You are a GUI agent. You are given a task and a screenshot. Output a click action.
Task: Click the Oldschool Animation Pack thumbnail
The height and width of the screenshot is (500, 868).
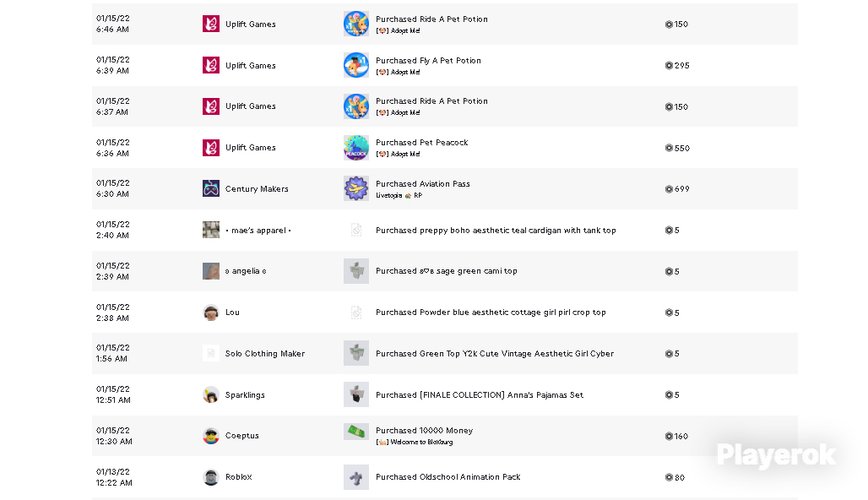pyautogui.click(x=356, y=477)
